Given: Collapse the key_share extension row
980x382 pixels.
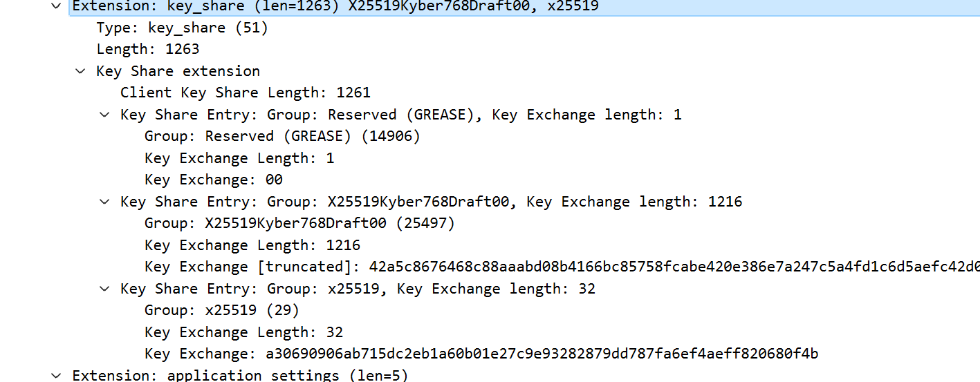Looking at the screenshot, I should pos(57,6).
